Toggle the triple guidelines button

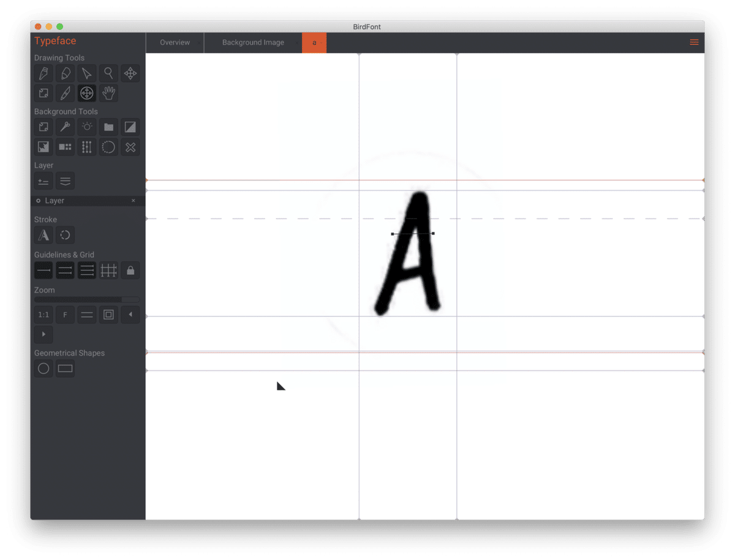click(x=87, y=271)
